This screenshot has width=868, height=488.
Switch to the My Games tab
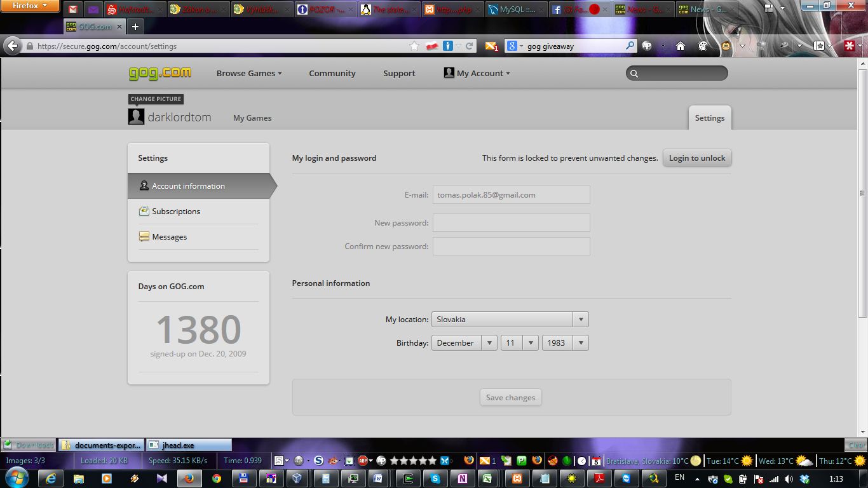coord(252,118)
